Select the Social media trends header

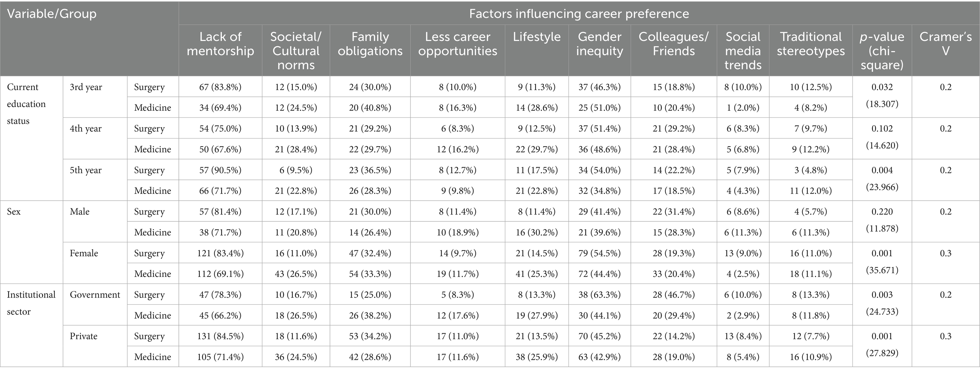coord(743,50)
